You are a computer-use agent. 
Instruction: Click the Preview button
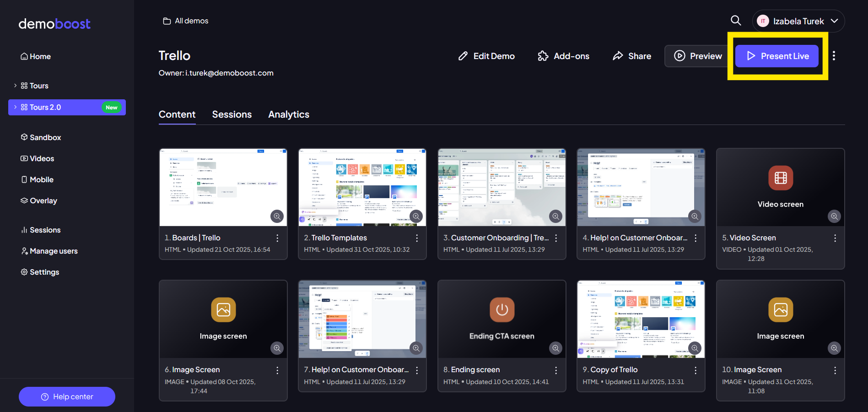(698, 56)
